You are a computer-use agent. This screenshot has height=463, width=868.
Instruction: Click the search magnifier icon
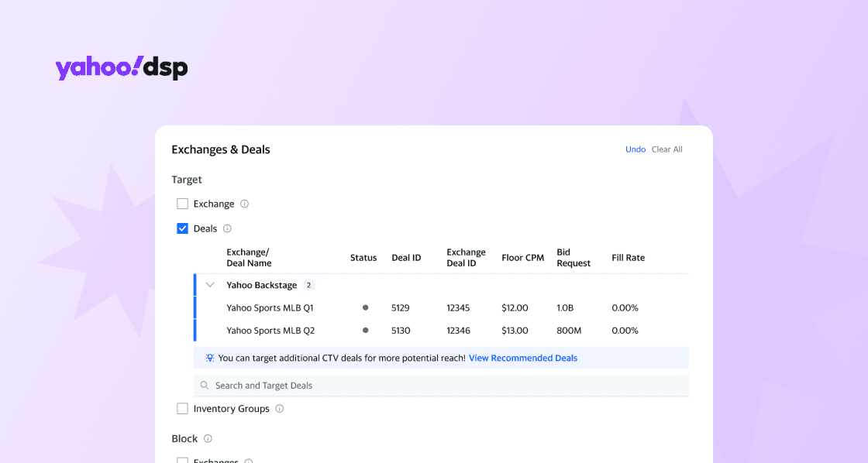[x=205, y=386]
